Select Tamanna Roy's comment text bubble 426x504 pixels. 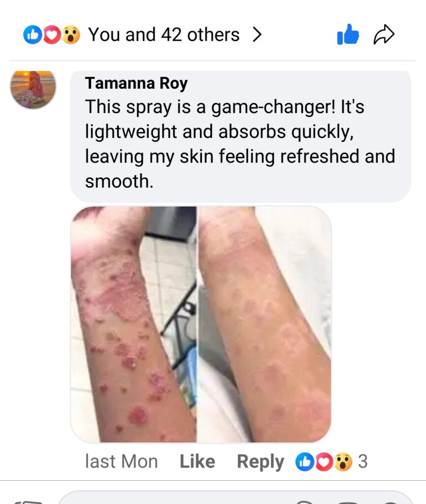point(240,137)
